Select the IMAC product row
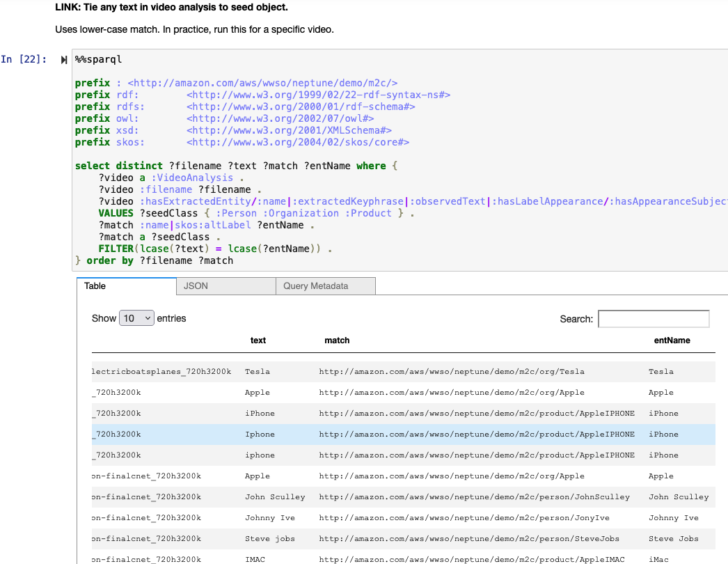Image resolution: width=728 pixels, height=564 pixels. pos(348,558)
